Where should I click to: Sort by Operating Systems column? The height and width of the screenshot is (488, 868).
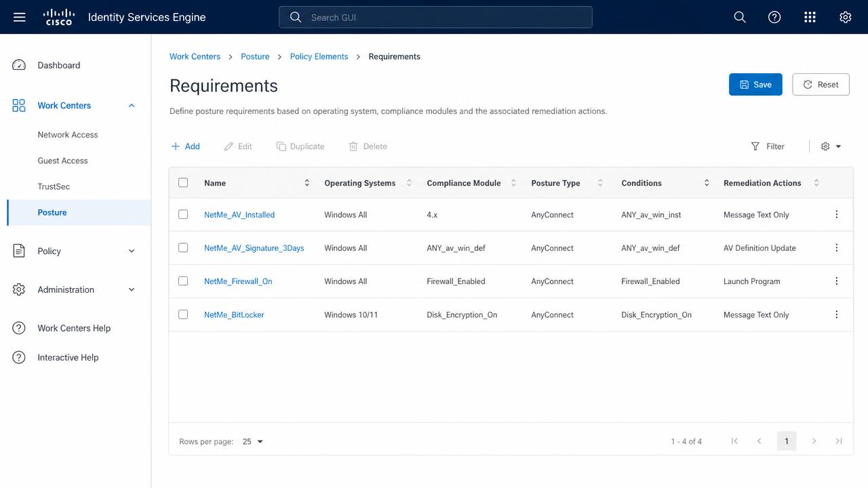[x=409, y=183]
